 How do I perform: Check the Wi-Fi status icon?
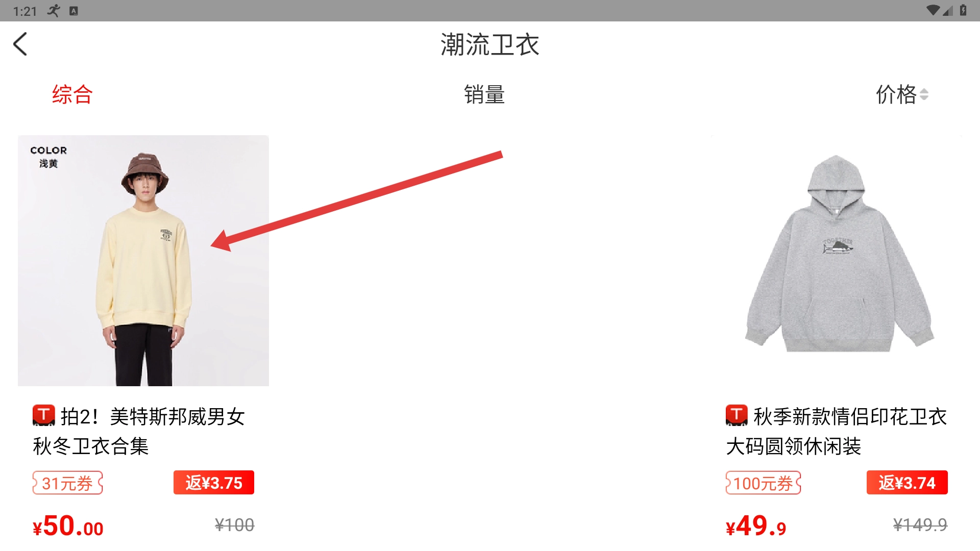click(x=933, y=11)
